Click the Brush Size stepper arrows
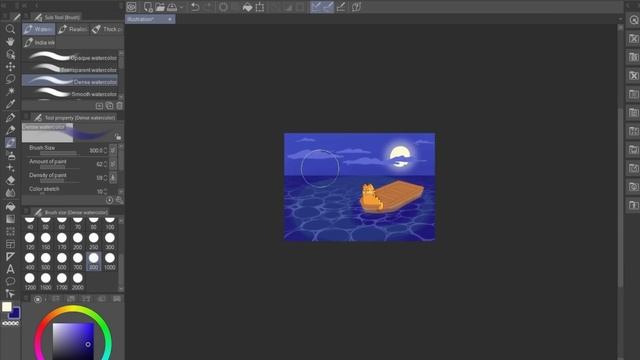 [105, 150]
